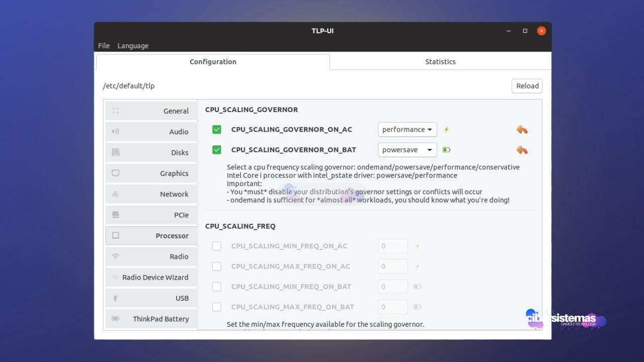The height and width of the screenshot is (362, 644).
Task: Click the orange revert arrow for CPU_SCALING_GOVERNOR_ON_BAT
Action: coord(522,150)
